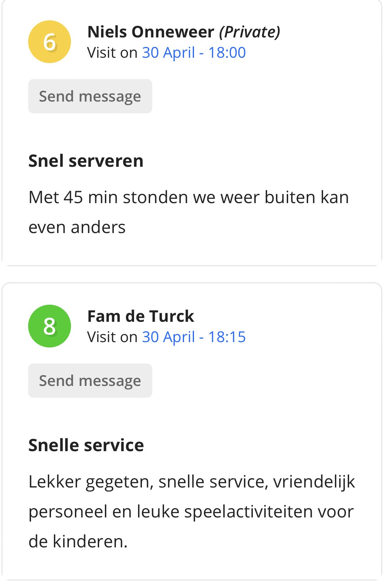
Task: Click the Snel serveren review title
Action: click(x=86, y=161)
